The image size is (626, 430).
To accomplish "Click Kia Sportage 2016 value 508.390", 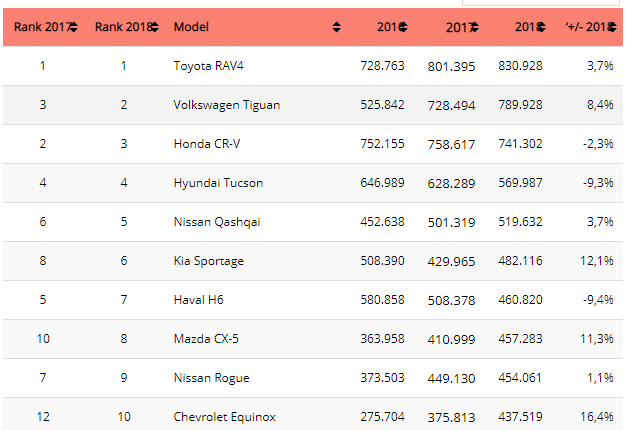I will [382, 261].
